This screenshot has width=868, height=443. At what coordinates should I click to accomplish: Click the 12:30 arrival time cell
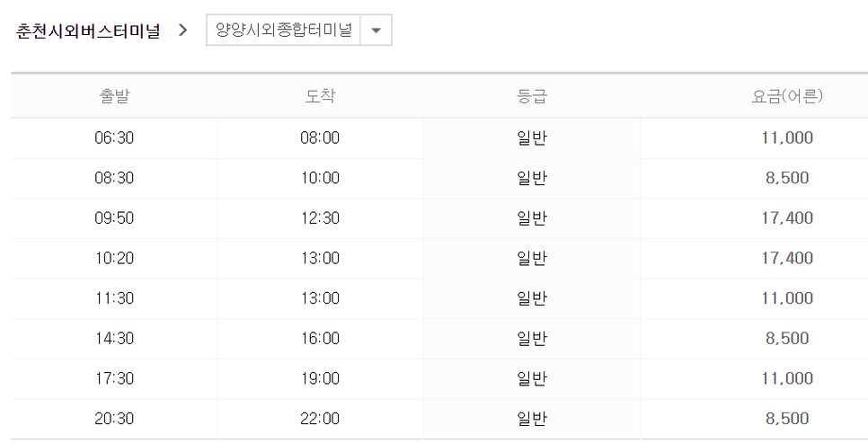[x=320, y=218]
